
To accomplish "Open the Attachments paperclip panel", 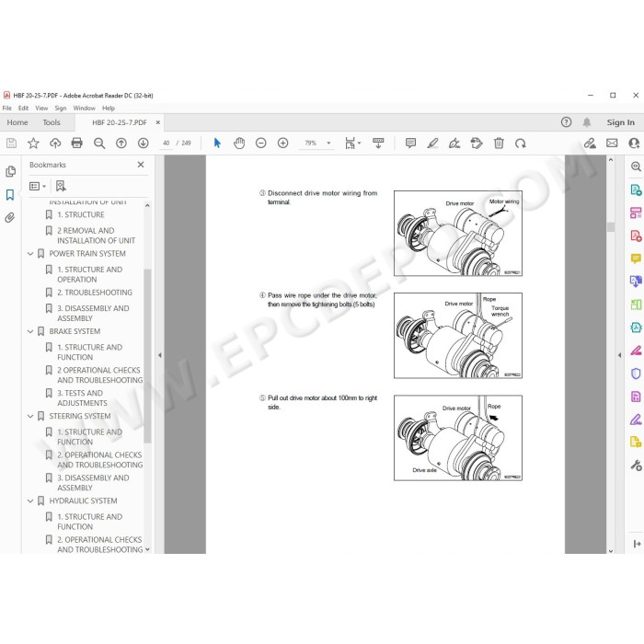I will pos(10,217).
